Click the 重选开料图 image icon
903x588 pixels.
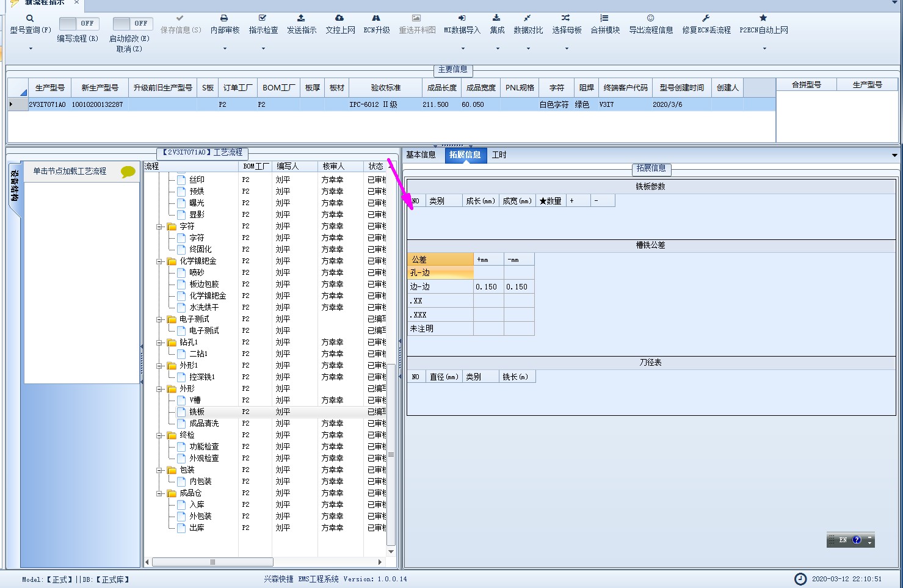tap(416, 18)
